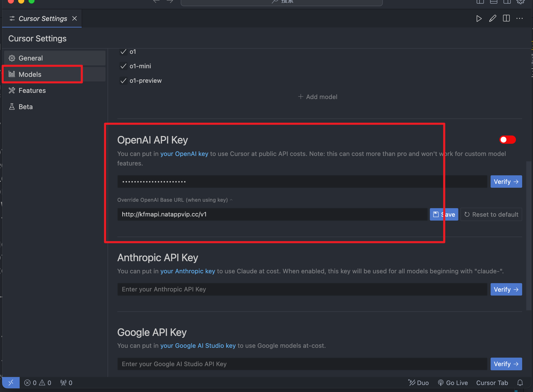Verify the OpenAI API key
The width and height of the screenshot is (533, 392).
[506, 182]
